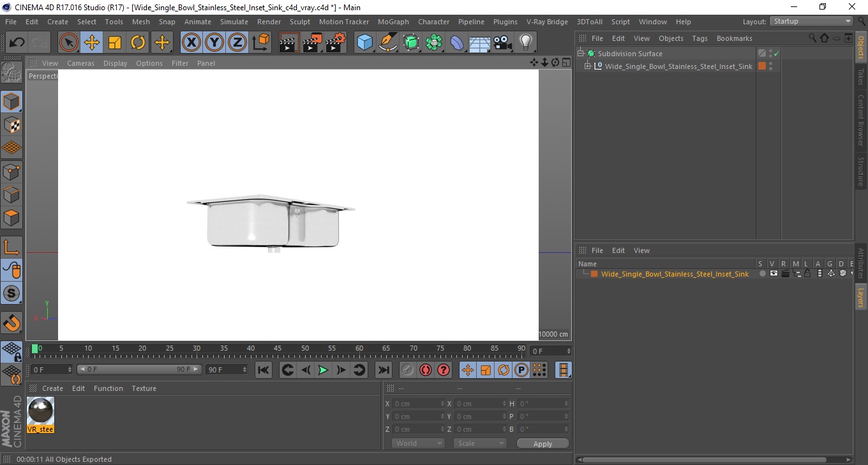
Task: Go to start of animation
Action: tap(264, 370)
